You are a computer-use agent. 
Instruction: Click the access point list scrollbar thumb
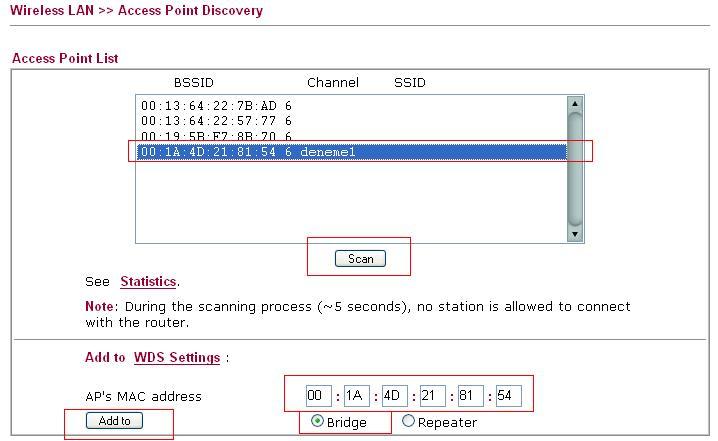pyautogui.click(x=575, y=165)
